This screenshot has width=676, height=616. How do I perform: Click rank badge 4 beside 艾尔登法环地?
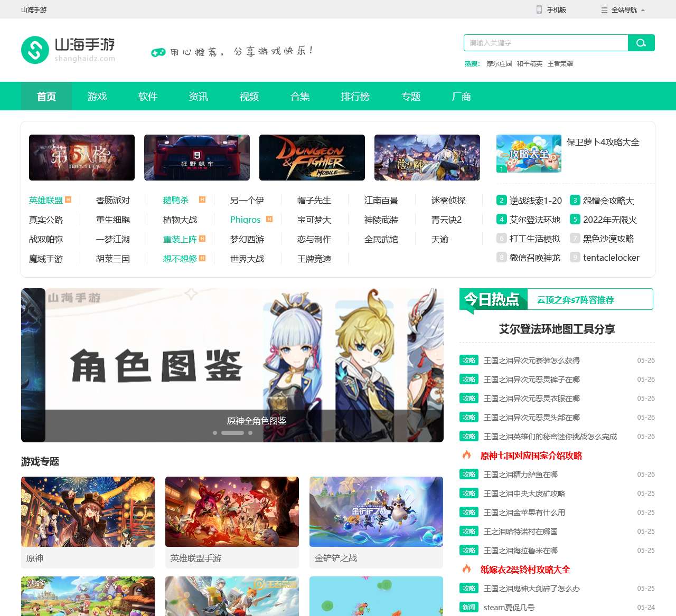coord(502,219)
